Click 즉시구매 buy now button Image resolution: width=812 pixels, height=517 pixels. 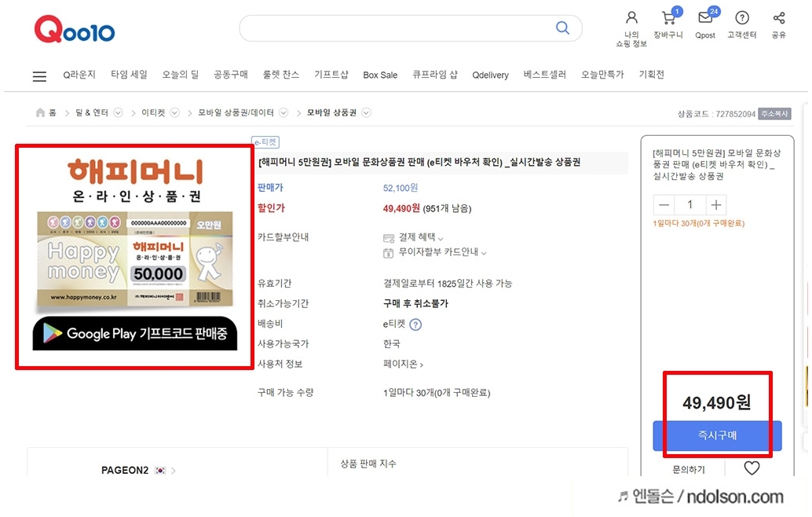(x=717, y=435)
